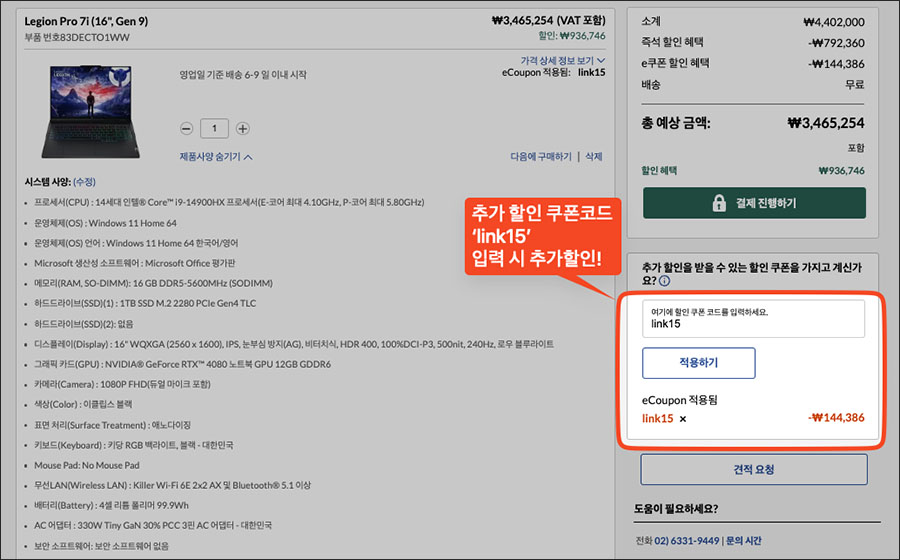
Task: Click the 삭제 link
Action: pyautogui.click(x=593, y=157)
